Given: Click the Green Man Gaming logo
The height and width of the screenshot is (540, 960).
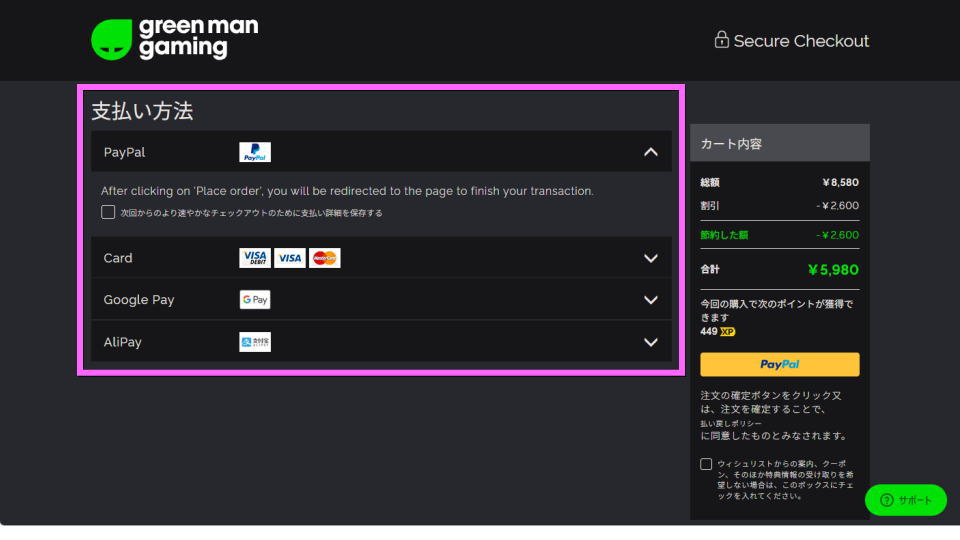Looking at the screenshot, I should point(174,39).
